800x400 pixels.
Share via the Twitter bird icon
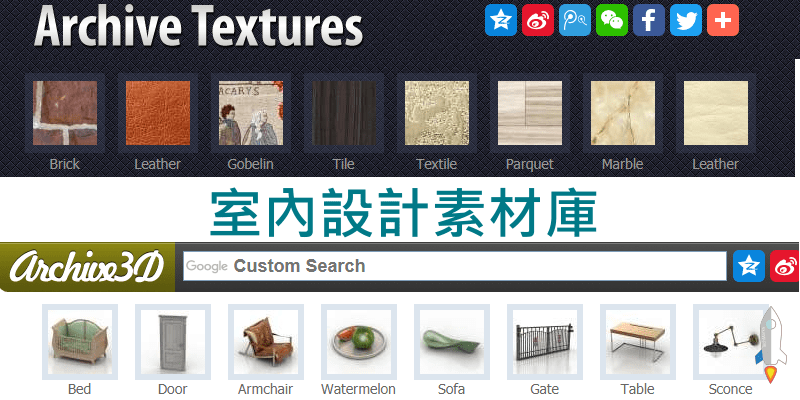[686, 20]
